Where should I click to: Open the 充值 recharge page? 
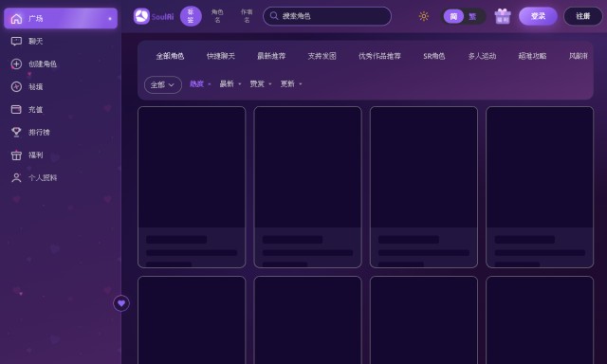(61, 109)
